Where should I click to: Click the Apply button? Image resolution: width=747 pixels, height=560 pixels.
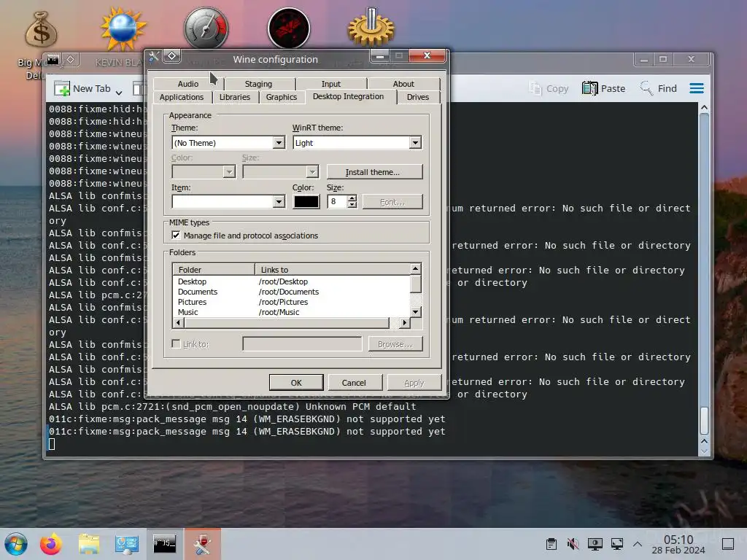click(x=414, y=382)
